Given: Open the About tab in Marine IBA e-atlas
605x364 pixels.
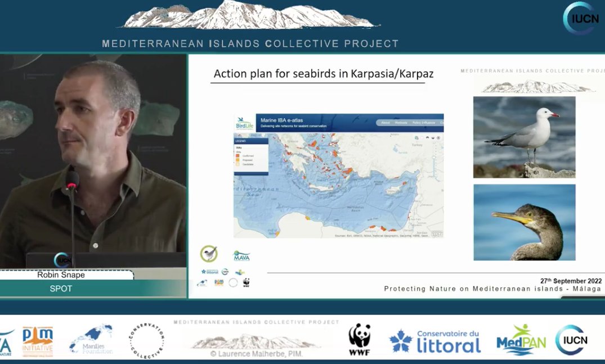Looking at the screenshot, I should pyautogui.click(x=386, y=123).
